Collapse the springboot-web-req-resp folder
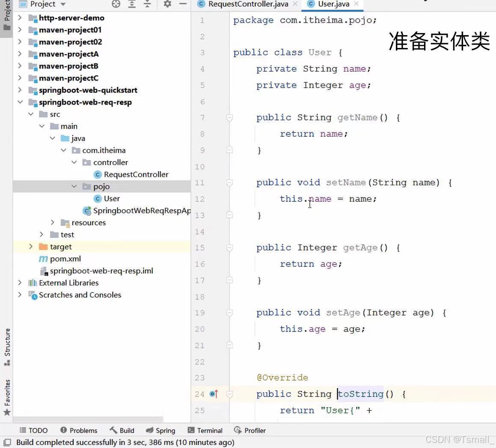The image size is (496, 448). pyautogui.click(x=20, y=102)
